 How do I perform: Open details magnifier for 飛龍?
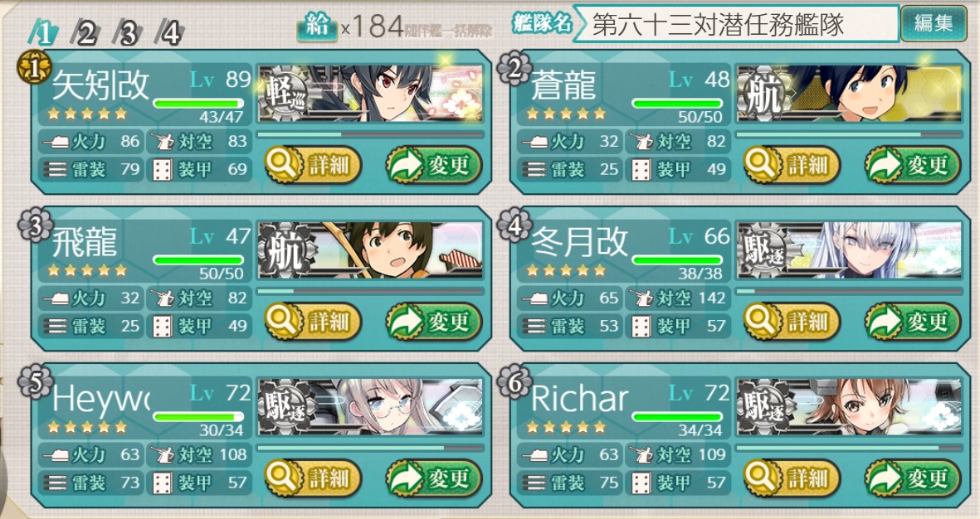(x=283, y=321)
